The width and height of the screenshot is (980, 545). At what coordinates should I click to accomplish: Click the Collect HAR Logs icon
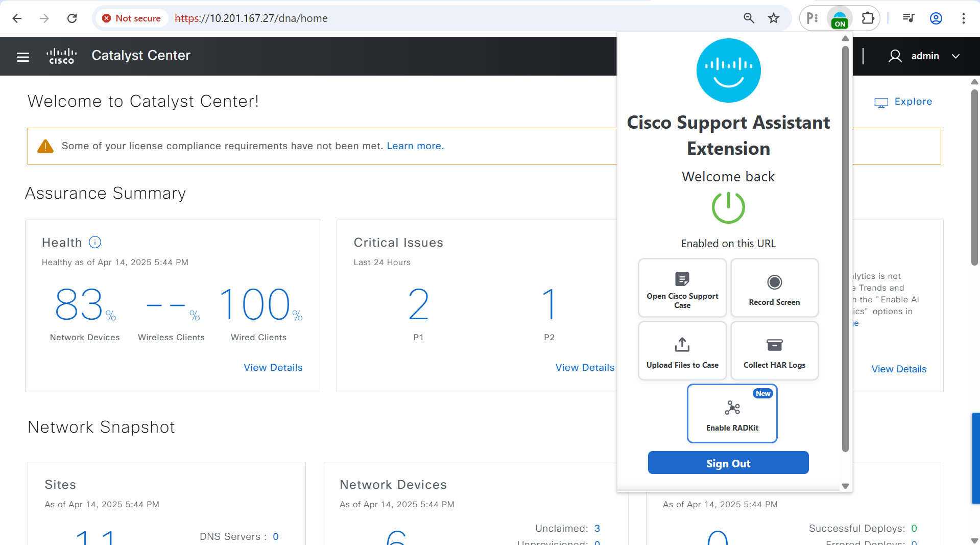pos(774,345)
